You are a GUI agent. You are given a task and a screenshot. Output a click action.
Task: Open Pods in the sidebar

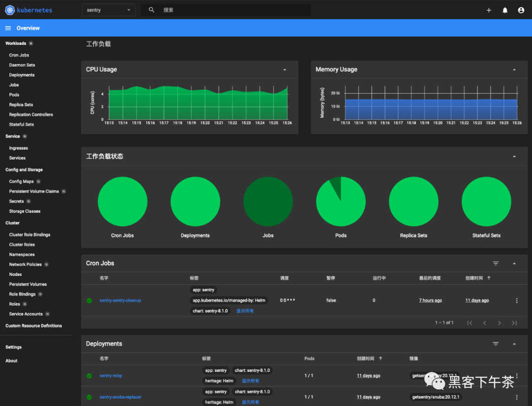point(14,95)
